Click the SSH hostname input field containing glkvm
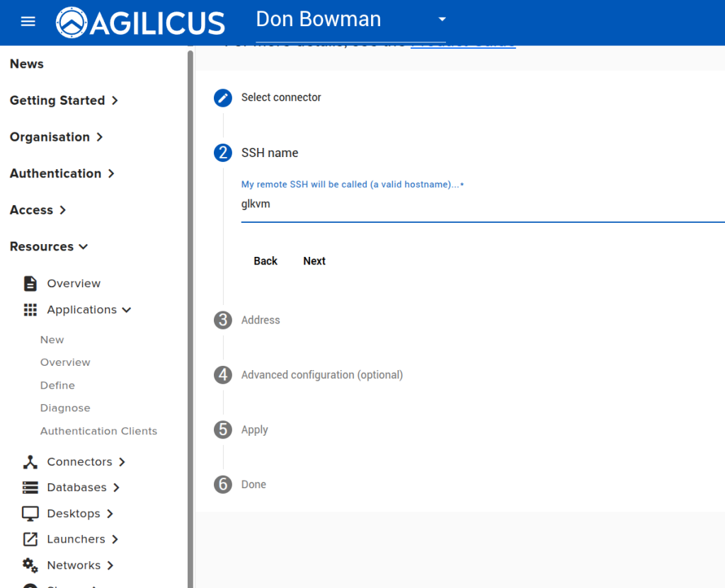The image size is (725, 588). (x=481, y=204)
